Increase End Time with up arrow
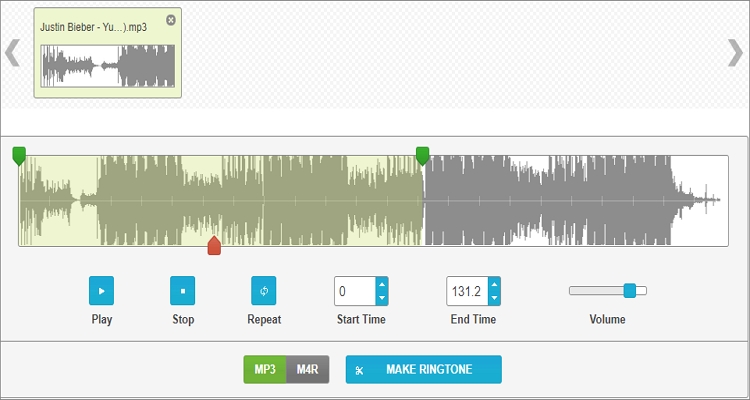Screen dimensions: 750x400 point(495,284)
